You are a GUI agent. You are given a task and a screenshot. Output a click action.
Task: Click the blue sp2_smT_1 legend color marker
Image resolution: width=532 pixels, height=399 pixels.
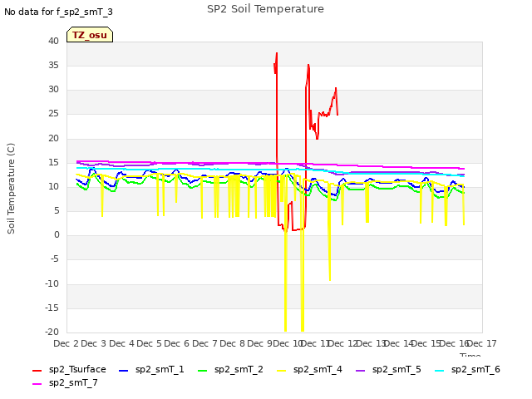coord(124,371)
